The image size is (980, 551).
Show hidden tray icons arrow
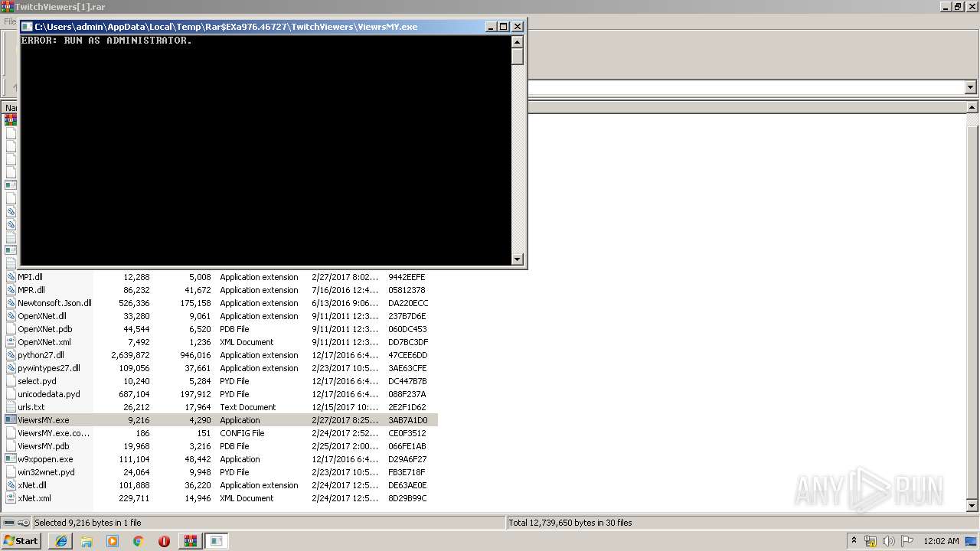point(854,540)
